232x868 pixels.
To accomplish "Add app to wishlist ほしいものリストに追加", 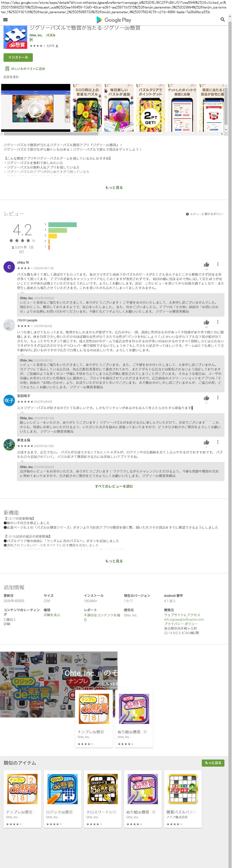I will tap(25, 69).
